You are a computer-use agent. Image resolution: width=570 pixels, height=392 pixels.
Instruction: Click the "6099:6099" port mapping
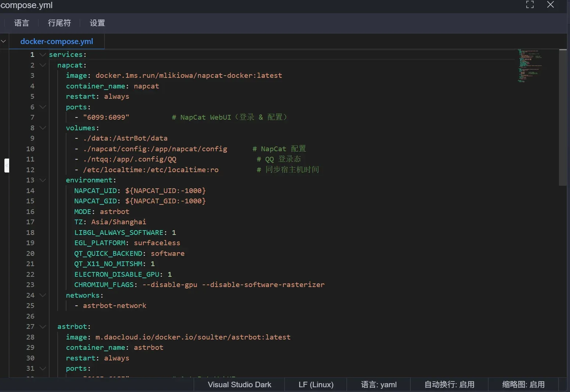(106, 117)
